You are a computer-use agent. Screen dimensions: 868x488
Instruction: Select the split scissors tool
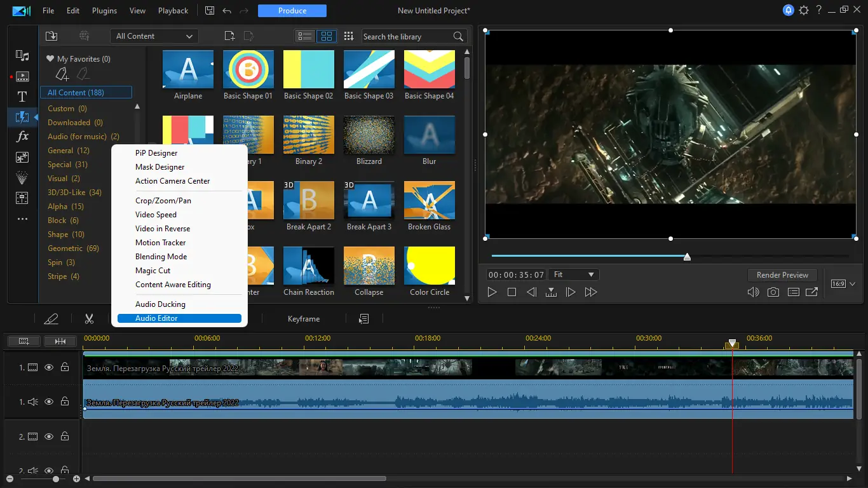click(89, 319)
